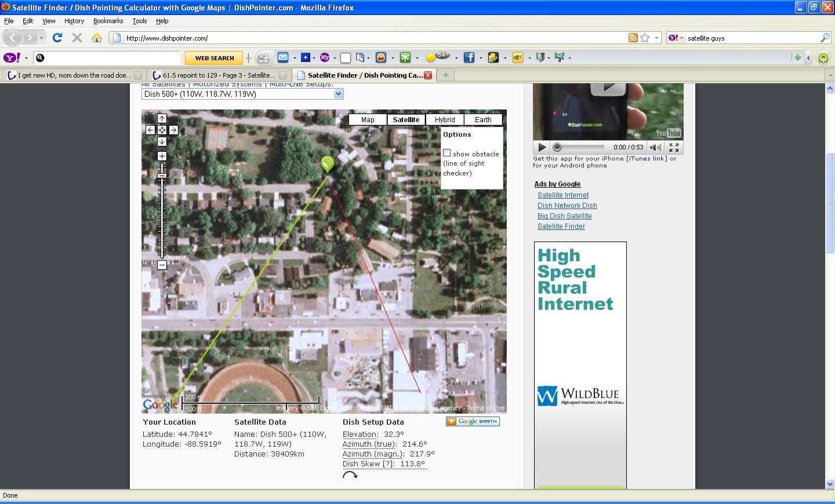Open green asterisk toolbar icon
Image resolution: width=835 pixels, height=504 pixels.
[x=405, y=57]
